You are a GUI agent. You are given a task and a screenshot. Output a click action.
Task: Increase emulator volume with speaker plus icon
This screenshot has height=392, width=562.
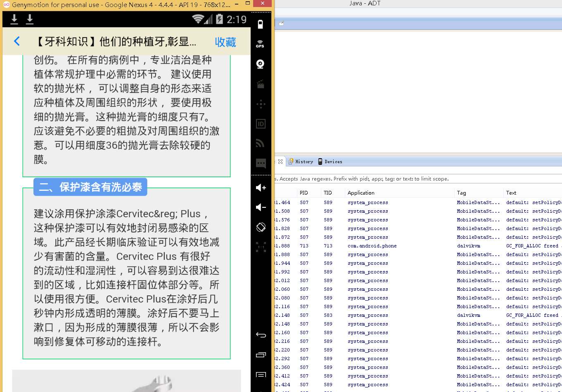[x=261, y=188]
